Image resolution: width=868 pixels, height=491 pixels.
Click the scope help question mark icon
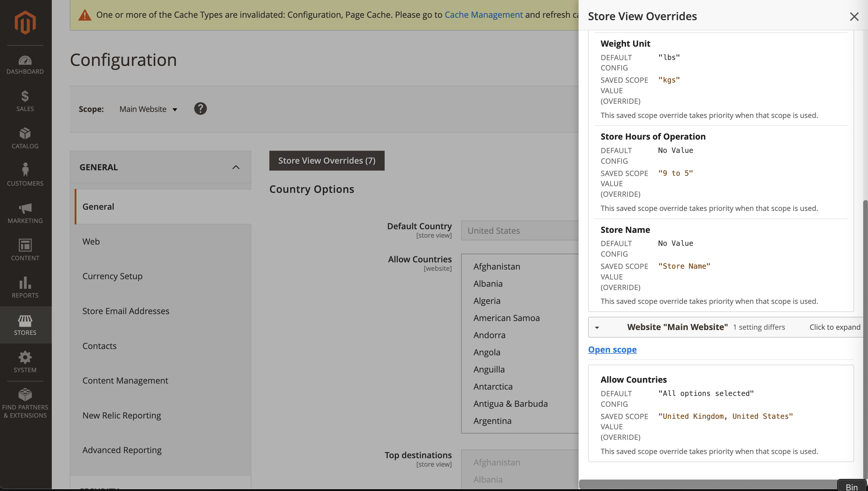tap(200, 109)
